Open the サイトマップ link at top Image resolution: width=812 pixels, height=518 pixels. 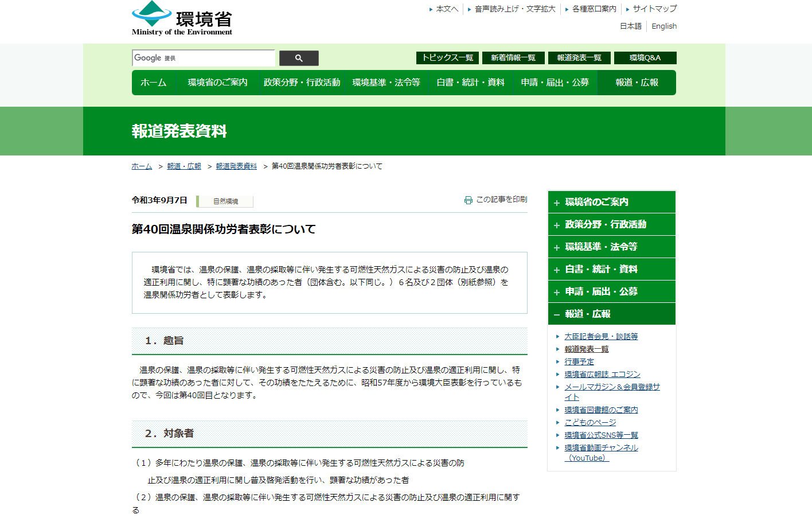coord(654,9)
